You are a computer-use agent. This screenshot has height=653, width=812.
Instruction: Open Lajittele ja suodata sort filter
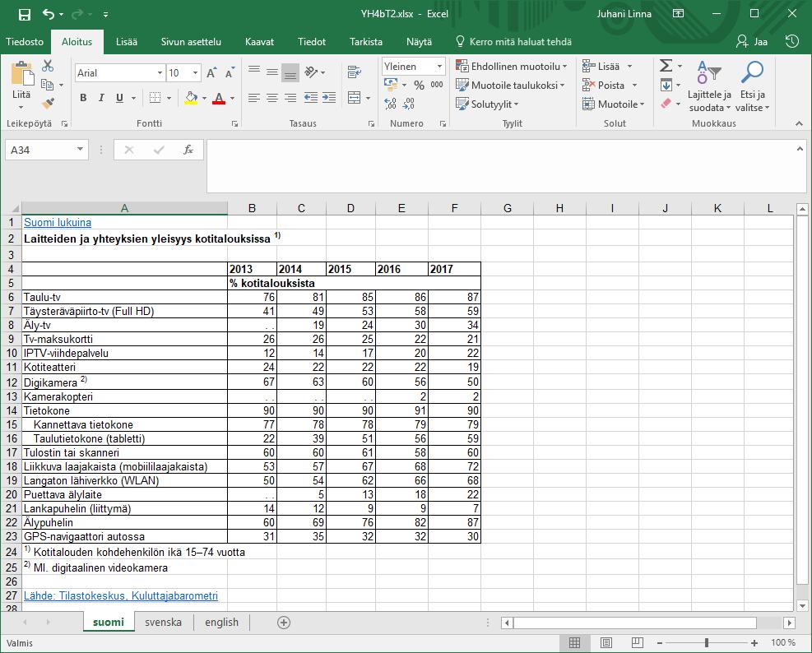click(x=709, y=86)
